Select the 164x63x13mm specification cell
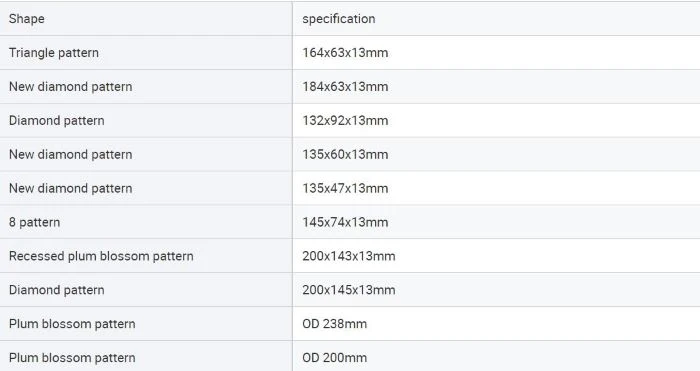 point(496,53)
